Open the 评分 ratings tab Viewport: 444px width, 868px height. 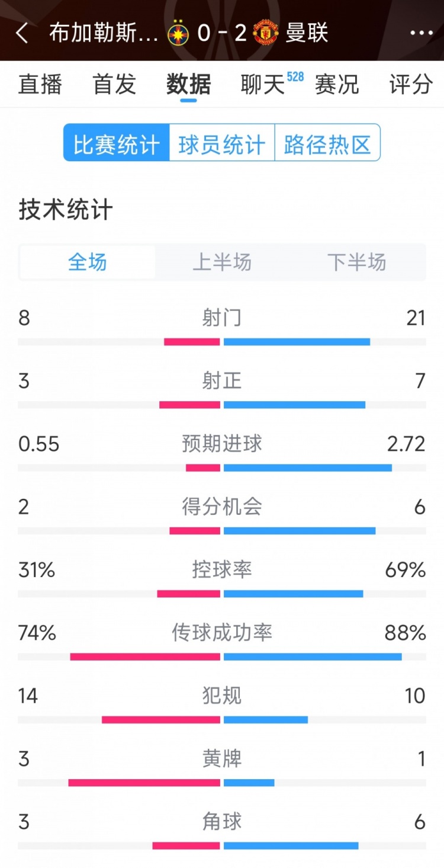pos(411,84)
